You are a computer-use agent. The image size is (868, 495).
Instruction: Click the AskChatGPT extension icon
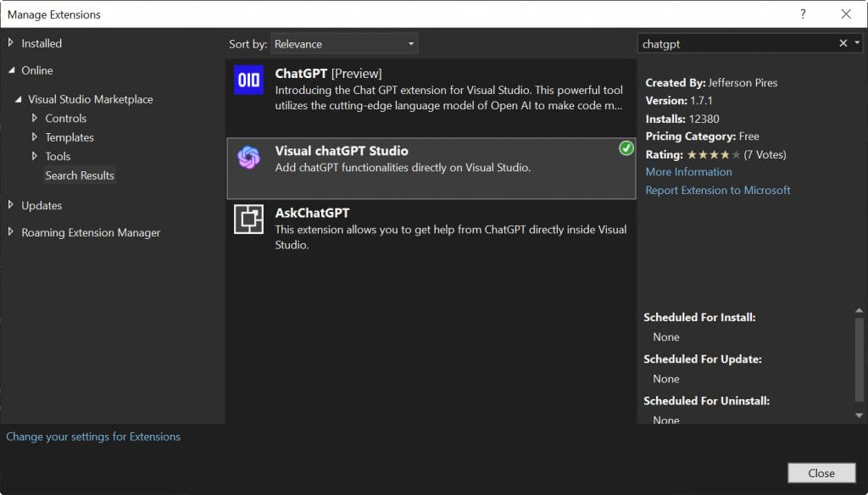[x=248, y=220]
